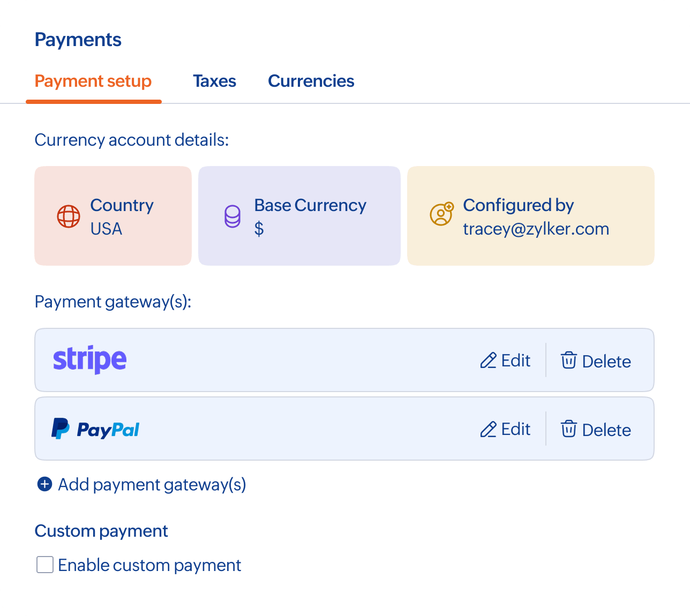Image resolution: width=690 pixels, height=616 pixels.
Task: Click the pencil icon to edit PayPal
Action: [488, 429]
